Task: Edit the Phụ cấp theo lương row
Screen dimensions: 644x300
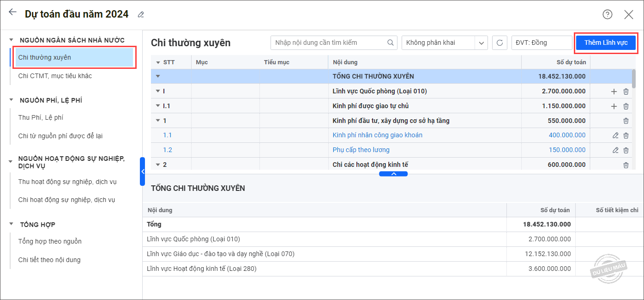Action: tap(615, 150)
